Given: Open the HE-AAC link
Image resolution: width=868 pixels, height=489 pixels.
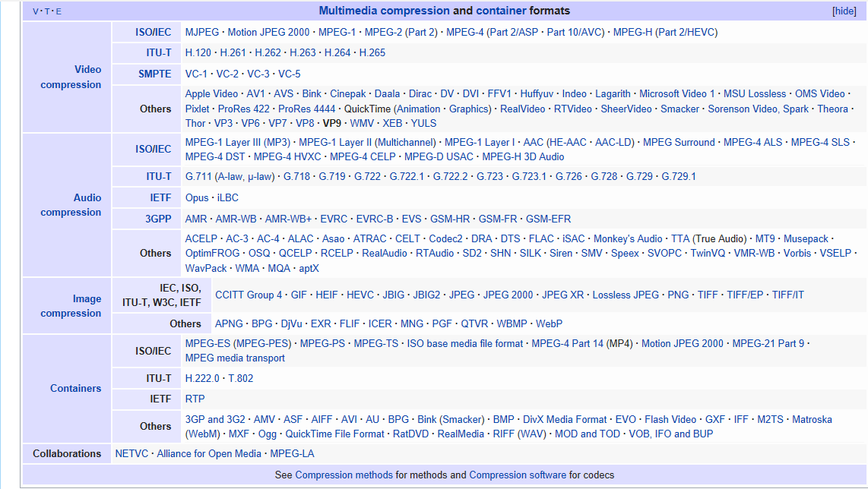Looking at the screenshot, I should [567, 142].
